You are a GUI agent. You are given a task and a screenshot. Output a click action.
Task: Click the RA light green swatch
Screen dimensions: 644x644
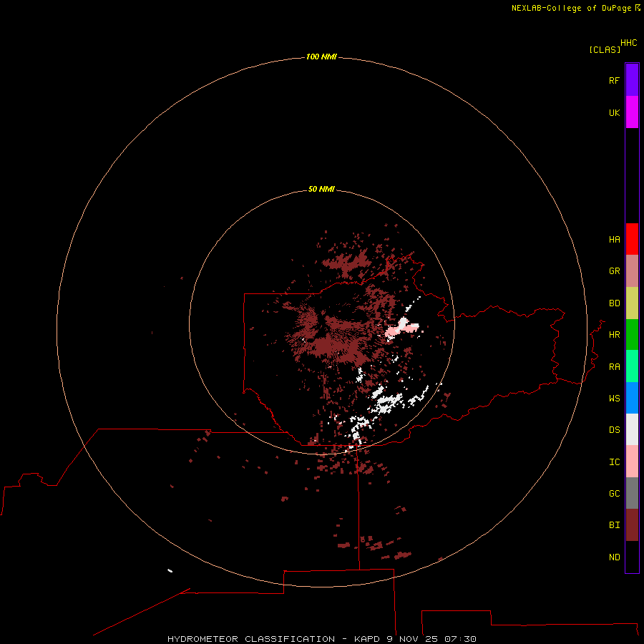[632, 366]
